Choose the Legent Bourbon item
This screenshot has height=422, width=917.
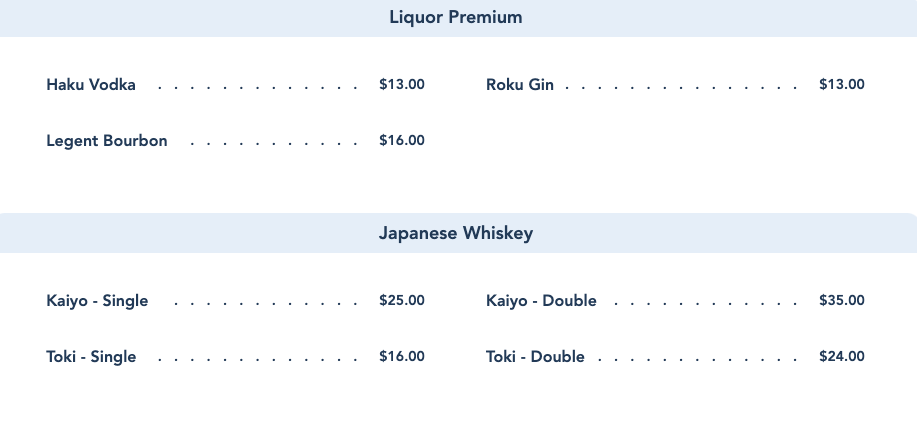point(107,141)
